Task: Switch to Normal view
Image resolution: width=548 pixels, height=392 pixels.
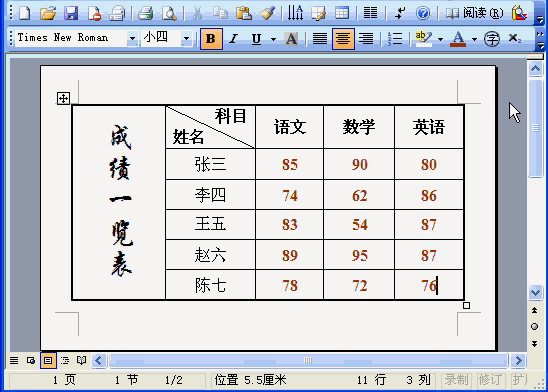Action: pyautogui.click(x=14, y=360)
